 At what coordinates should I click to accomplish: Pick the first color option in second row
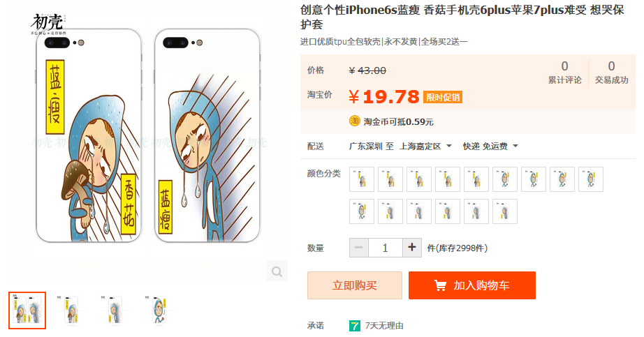(x=361, y=211)
